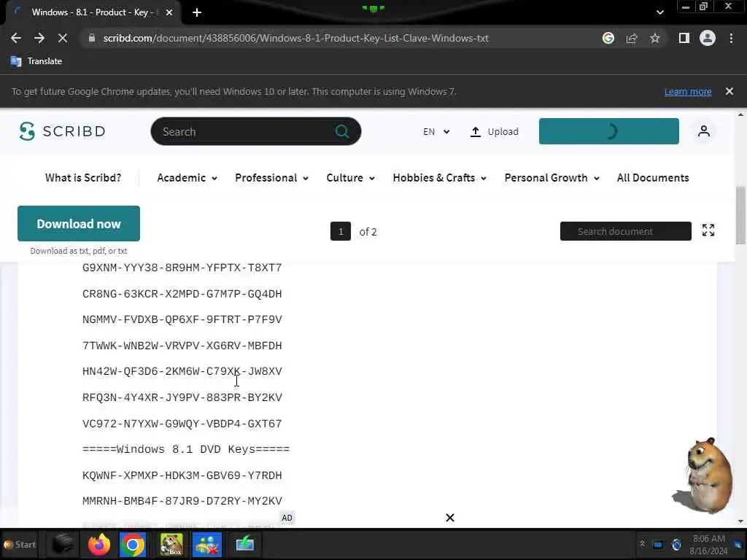
Task: Open the people messenger taskbar icon
Action: coord(206,544)
